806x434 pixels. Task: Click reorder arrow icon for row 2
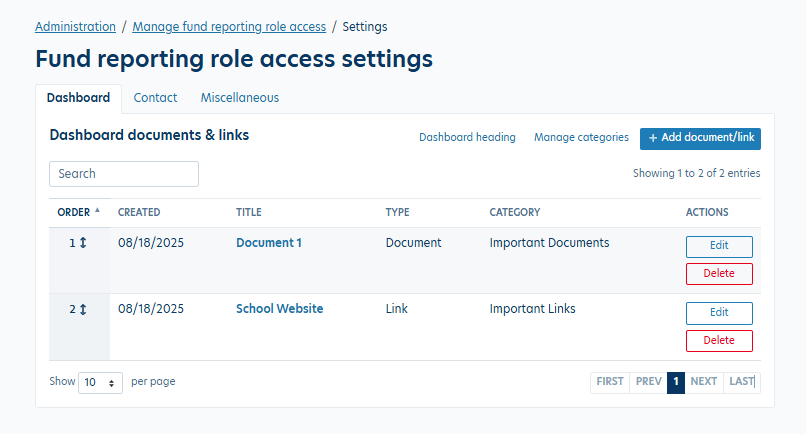[83, 309]
